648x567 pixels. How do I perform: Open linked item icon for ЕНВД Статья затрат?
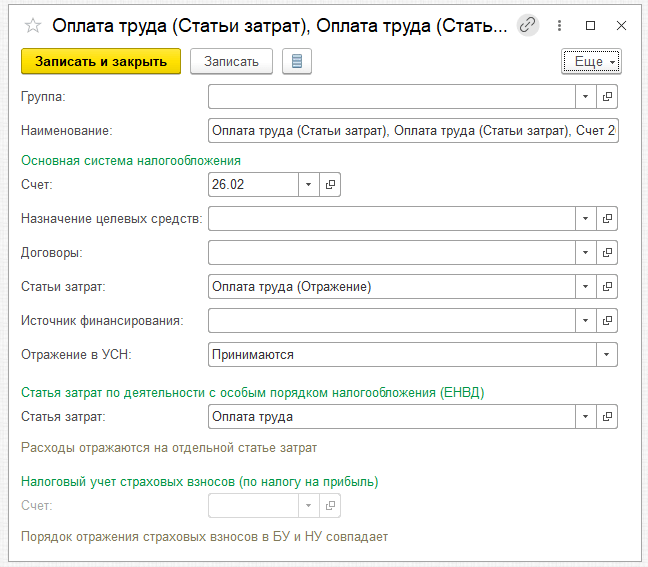(607, 417)
